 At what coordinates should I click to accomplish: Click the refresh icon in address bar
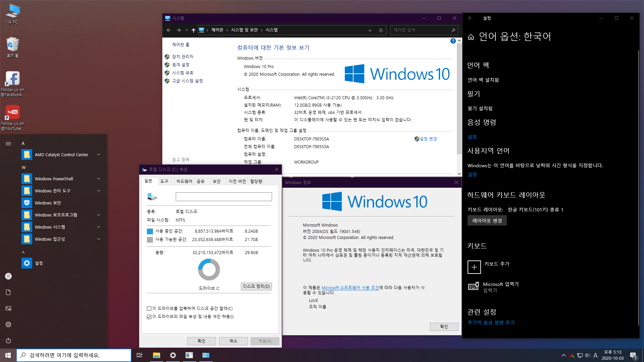(x=381, y=30)
